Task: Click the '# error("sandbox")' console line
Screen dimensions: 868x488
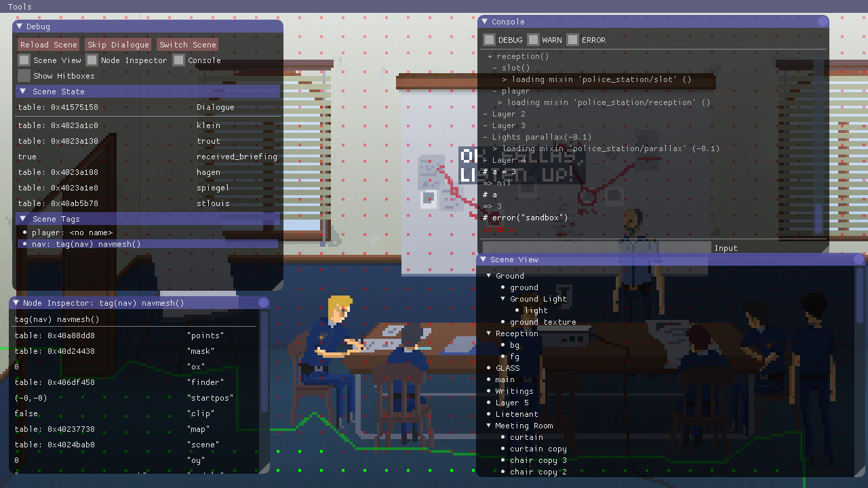Action: (x=526, y=218)
